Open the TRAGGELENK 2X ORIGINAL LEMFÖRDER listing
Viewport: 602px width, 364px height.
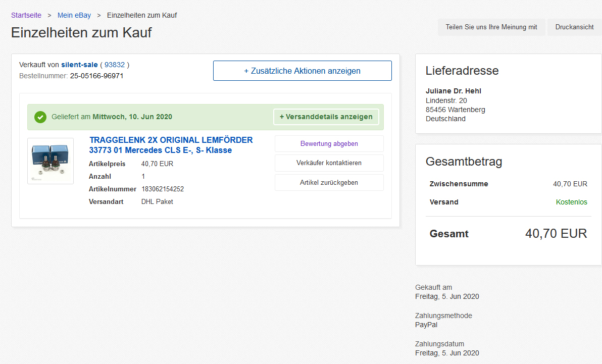click(x=171, y=145)
